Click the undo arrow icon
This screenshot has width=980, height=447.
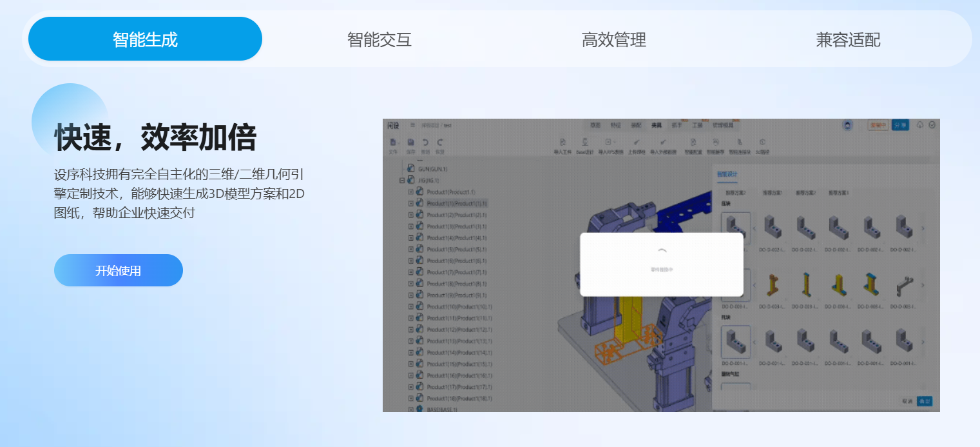tap(425, 142)
